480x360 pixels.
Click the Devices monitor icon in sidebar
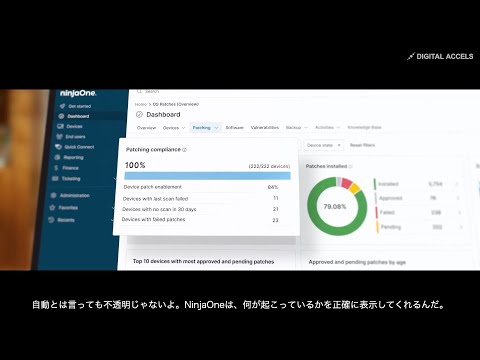point(60,126)
